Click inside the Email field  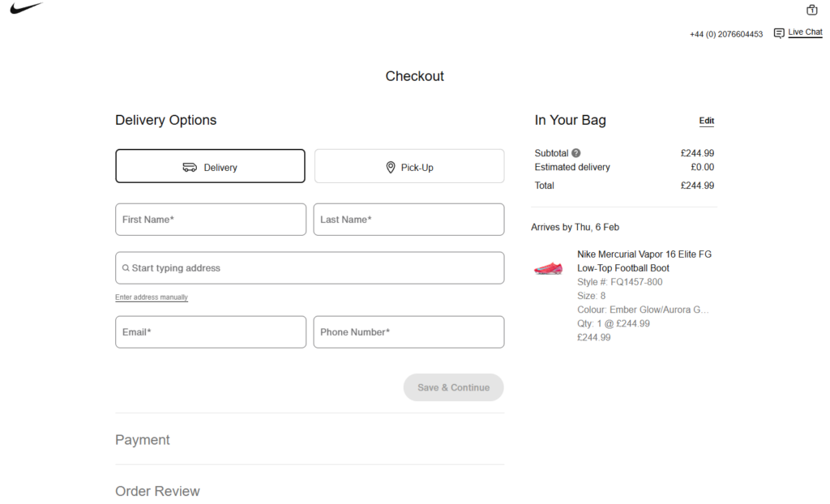[x=211, y=331]
